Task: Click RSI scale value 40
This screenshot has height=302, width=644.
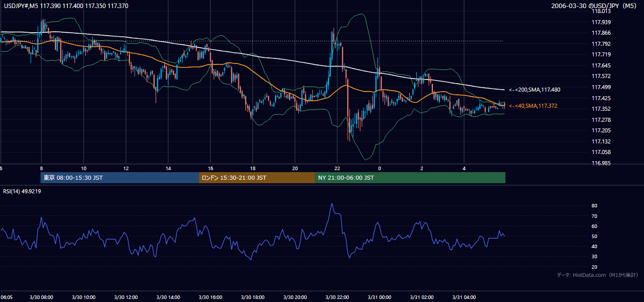Action: (595, 246)
